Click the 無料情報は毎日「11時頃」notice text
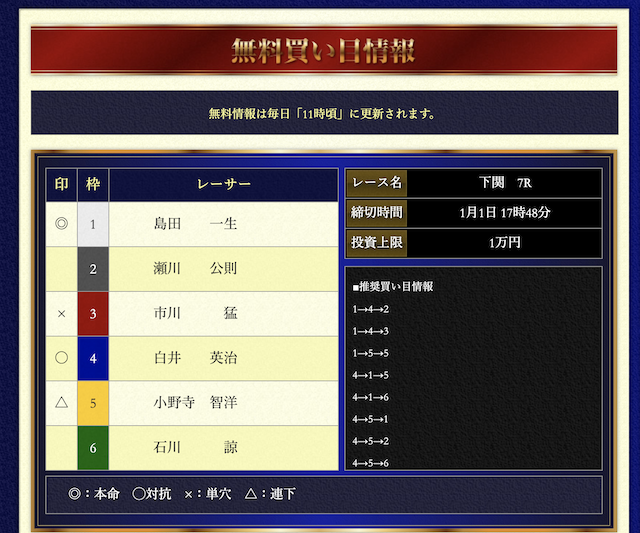 click(322, 113)
